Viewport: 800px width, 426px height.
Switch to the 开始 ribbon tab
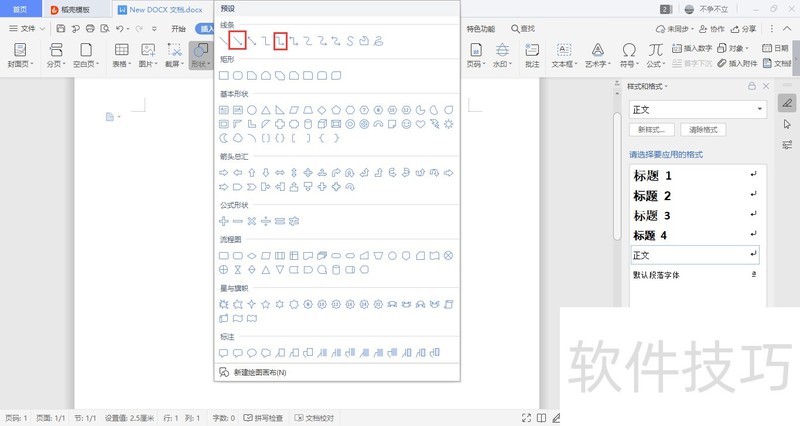(x=178, y=29)
